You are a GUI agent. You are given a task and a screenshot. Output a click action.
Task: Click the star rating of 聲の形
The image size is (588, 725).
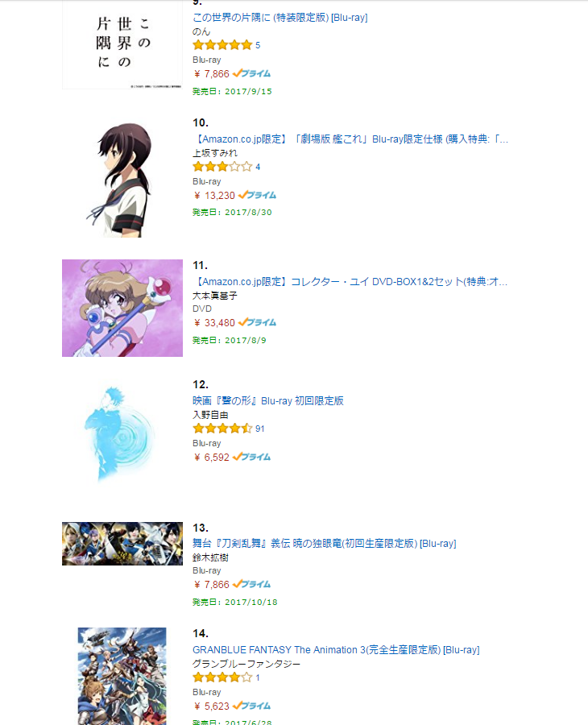(x=222, y=429)
